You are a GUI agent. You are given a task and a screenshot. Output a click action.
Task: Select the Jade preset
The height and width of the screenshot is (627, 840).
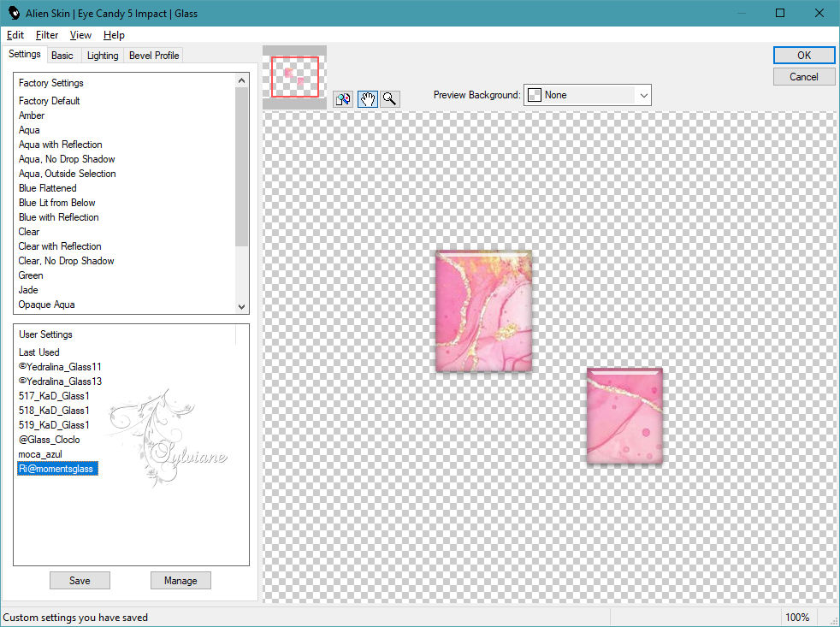pyautogui.click(x=28, y=289)
